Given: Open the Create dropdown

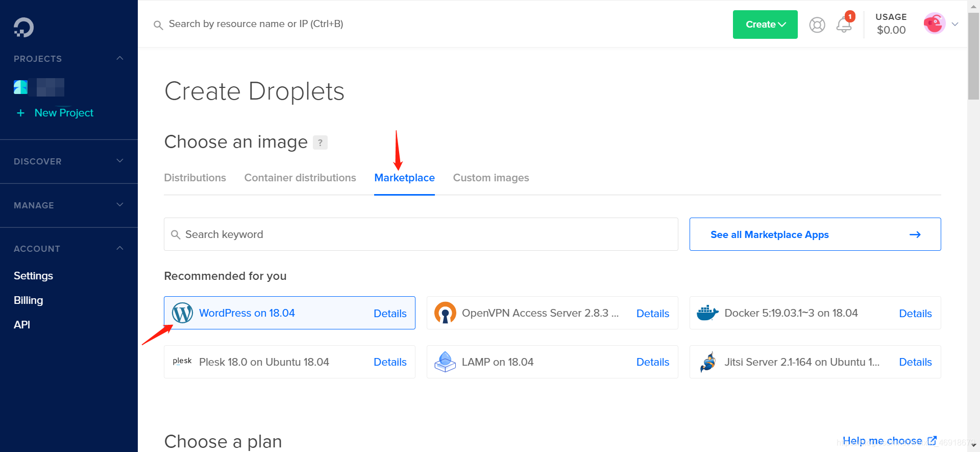Looking at the screenshot, I should [x=765, y=24].
